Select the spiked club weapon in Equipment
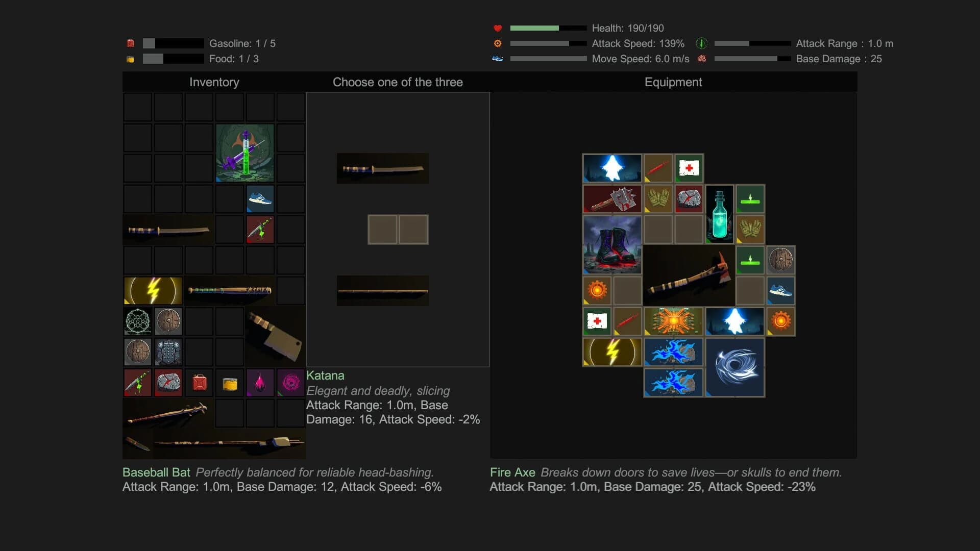The width and height of the screenshot is (980, 551). pyautogui.click(x=612, y=199)
